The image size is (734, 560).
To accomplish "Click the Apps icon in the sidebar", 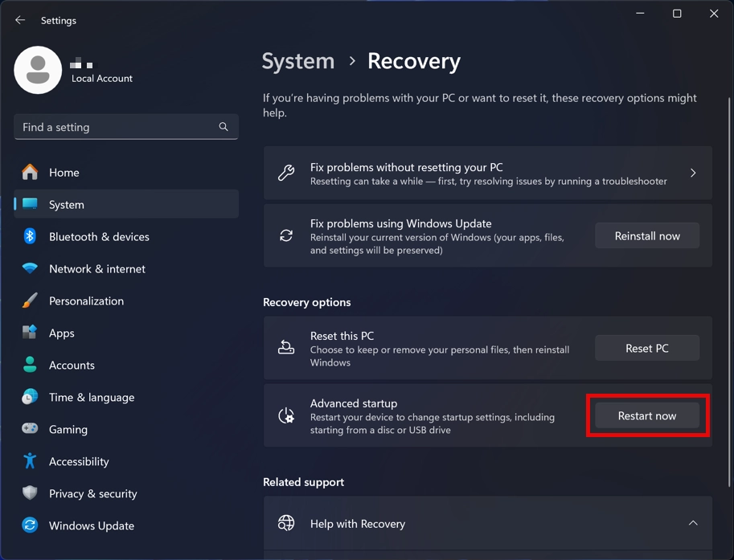I will (30, 333).
